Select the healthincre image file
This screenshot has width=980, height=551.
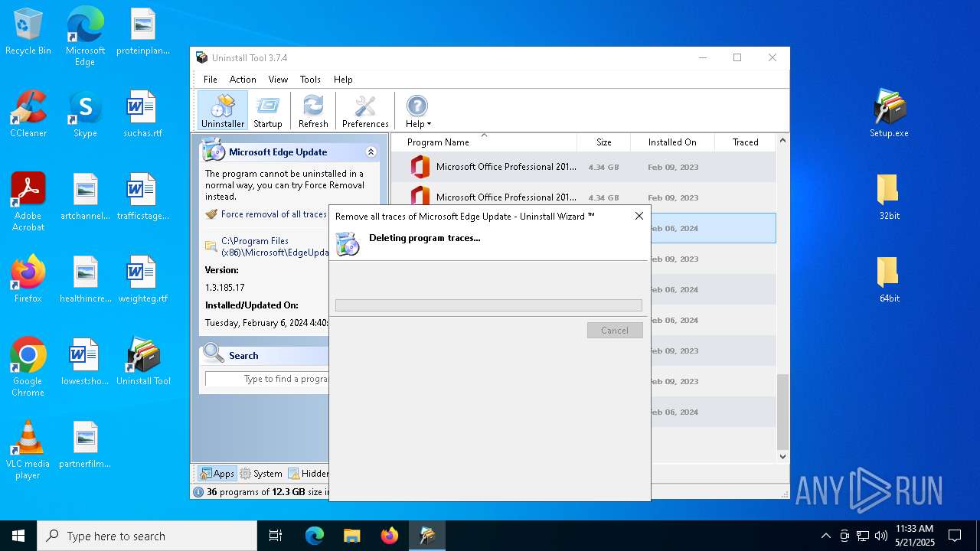(85, 280)
